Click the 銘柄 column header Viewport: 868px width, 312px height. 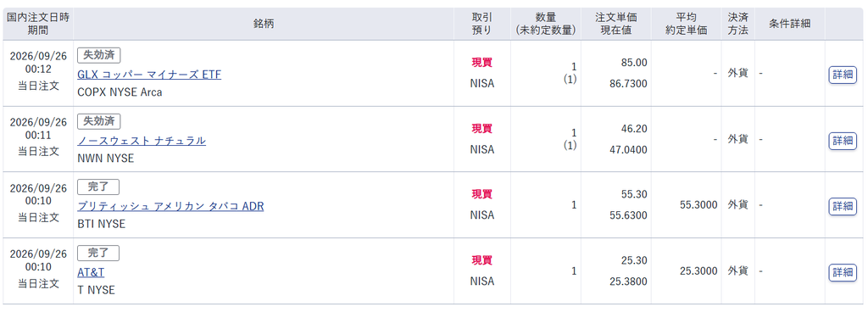[264, 24]
